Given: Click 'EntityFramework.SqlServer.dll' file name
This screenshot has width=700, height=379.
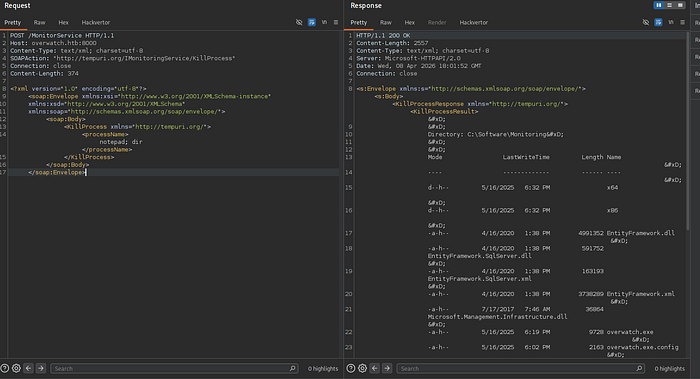Looking at the screenshot, I should 479,256.
